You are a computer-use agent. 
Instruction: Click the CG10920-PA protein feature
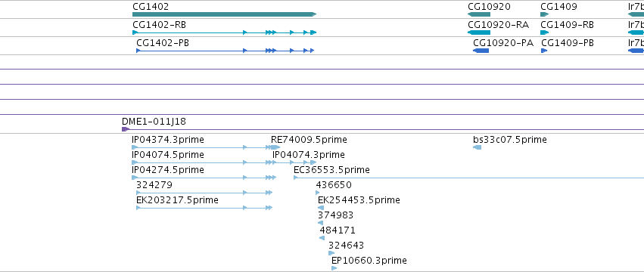click(x=481, y=51)
